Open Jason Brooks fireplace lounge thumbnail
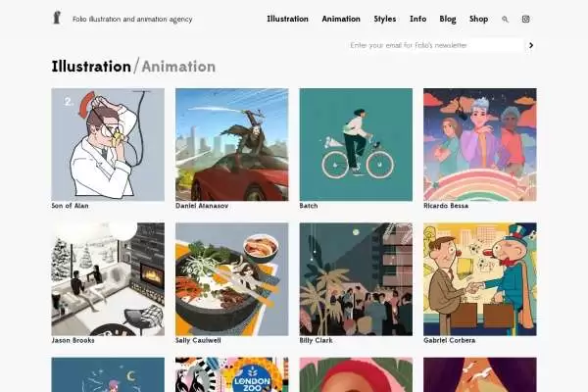The height and width of the screenshot is (392, 588). 108,279
